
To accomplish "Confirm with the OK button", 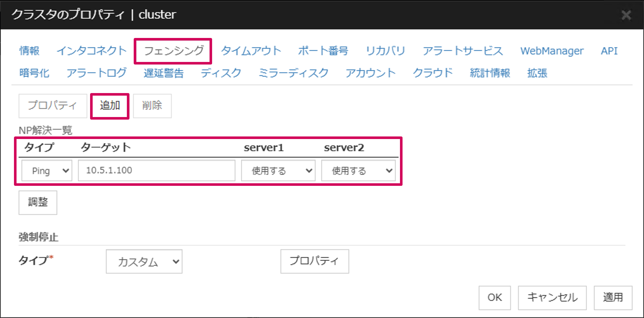I will coord(494,297).
